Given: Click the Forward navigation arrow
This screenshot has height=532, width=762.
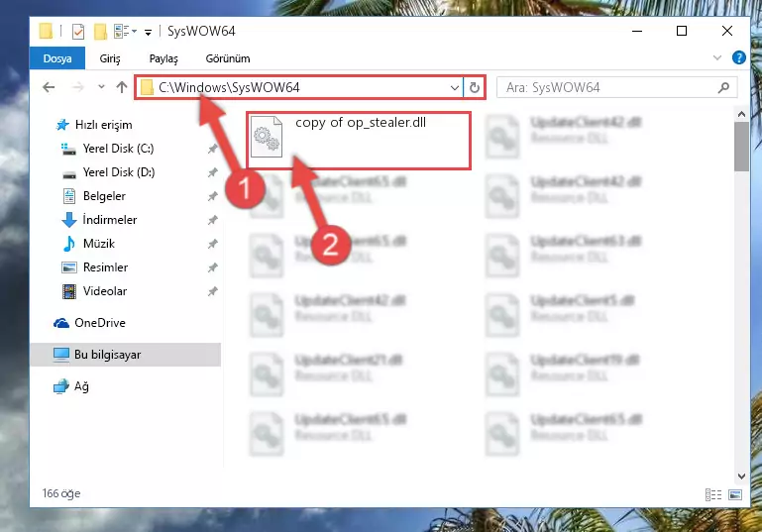Looking at the screenshot, I should point(77,87).
